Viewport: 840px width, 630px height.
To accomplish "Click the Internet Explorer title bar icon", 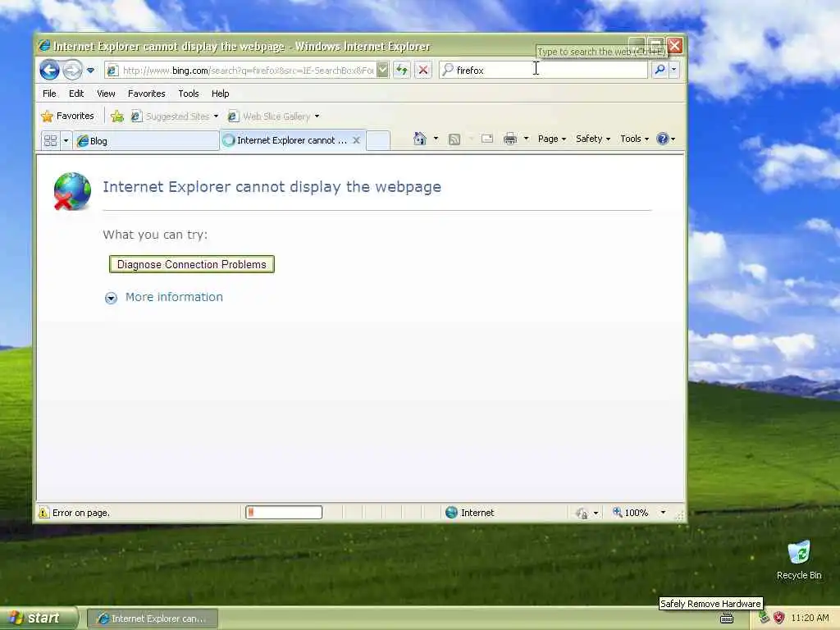I will [x=44, y=46].
